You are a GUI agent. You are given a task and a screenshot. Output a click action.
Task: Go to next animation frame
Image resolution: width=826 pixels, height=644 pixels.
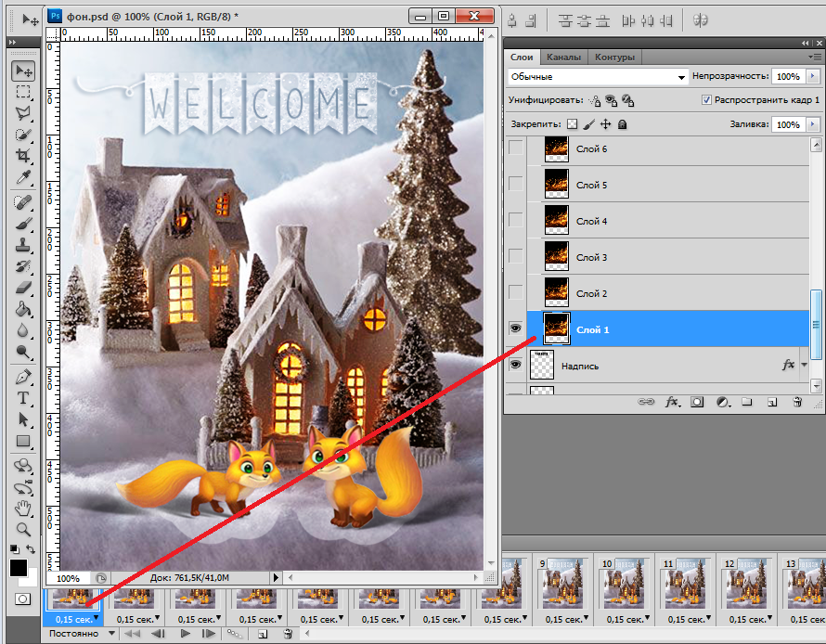coord(209,634)
